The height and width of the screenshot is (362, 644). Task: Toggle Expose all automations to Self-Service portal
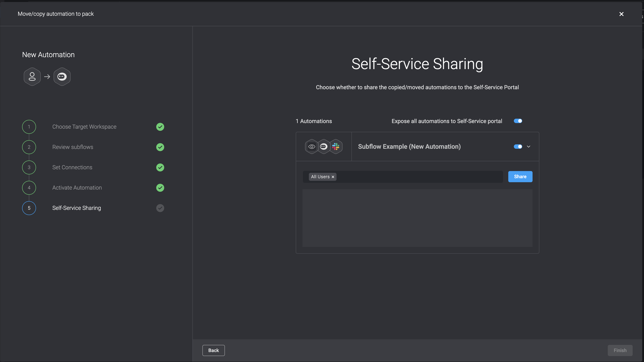click(518, 121)
